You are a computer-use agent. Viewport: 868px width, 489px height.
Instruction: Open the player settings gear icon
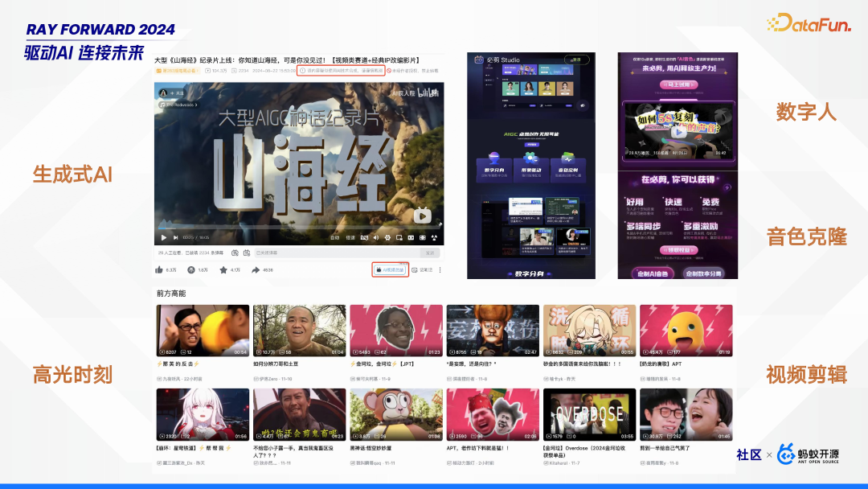pos(387,237)
